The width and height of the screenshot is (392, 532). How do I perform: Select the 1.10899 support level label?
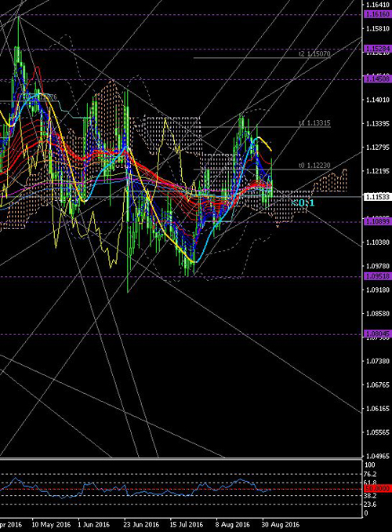[x=377, y=221]
